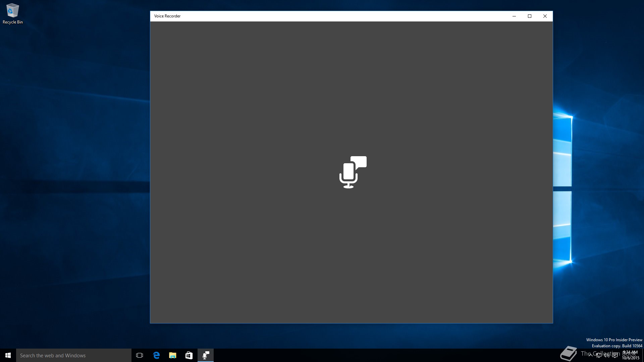Open the network status tray icon
Image resolution: width=644 pixels, height=362 pixels.
(x=598, y=356)
